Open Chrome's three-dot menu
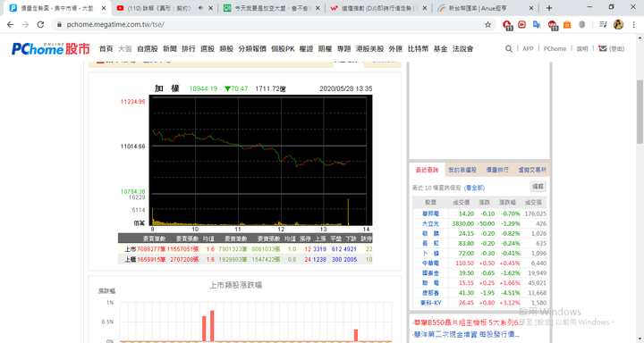The width and height of the screenshot is (644, 343). point(634,25)
